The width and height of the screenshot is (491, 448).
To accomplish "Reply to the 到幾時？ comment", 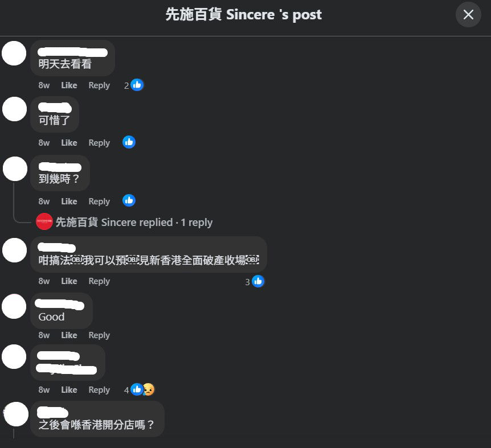I will (x=99, y=202).
